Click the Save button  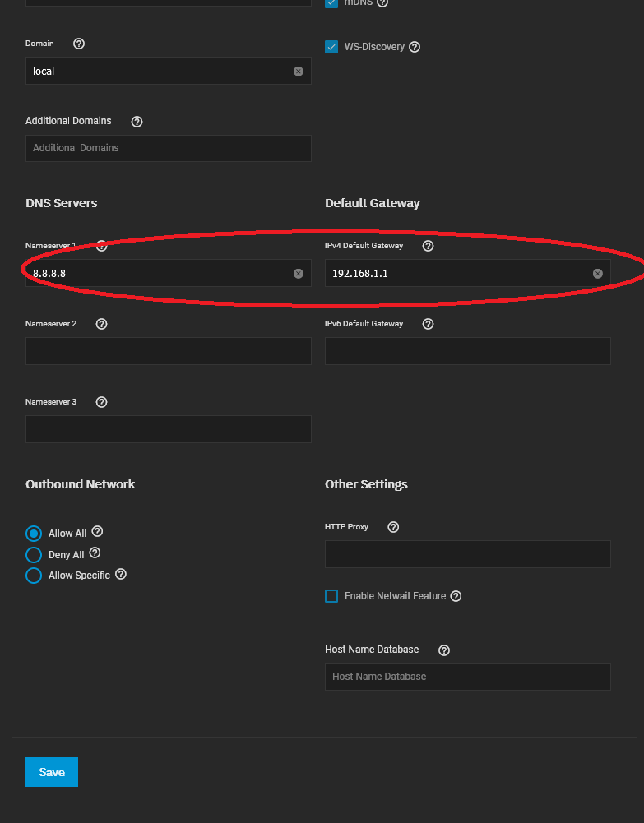[52, 772]
